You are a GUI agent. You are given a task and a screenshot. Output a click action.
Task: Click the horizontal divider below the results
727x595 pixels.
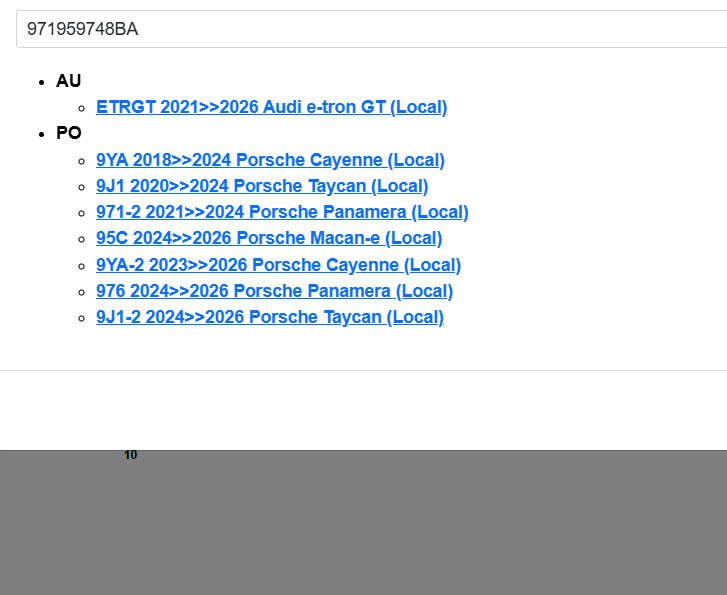coord(363,370)
